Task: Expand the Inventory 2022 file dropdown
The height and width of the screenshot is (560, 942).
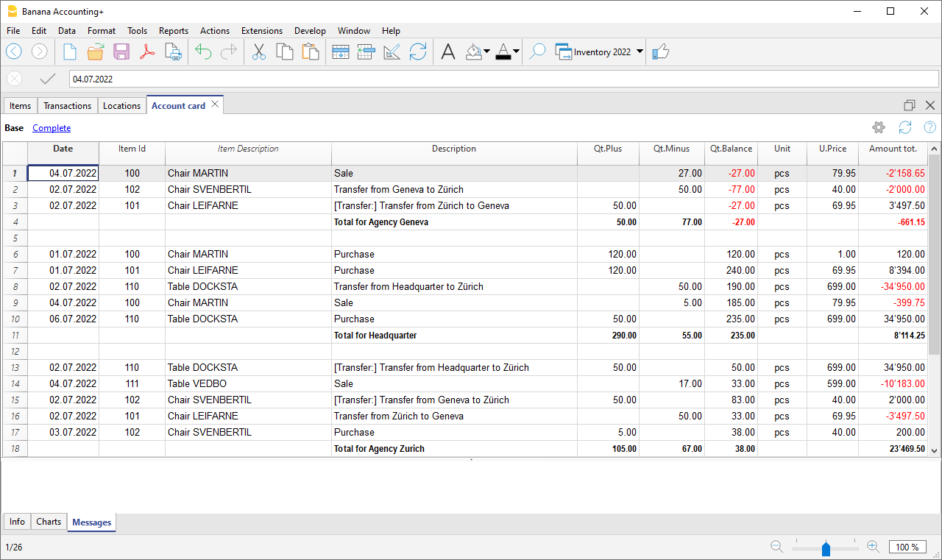Action: [640, 52]
